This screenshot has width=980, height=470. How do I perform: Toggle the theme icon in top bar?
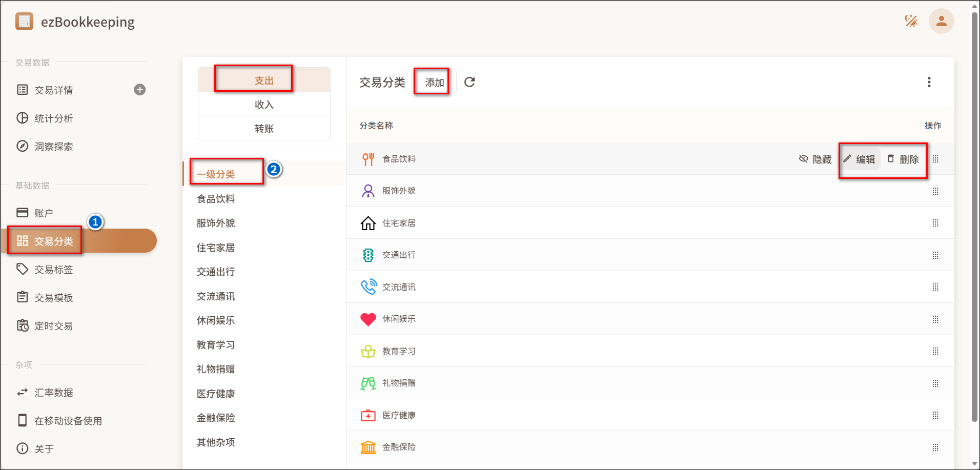coord(911,21)
